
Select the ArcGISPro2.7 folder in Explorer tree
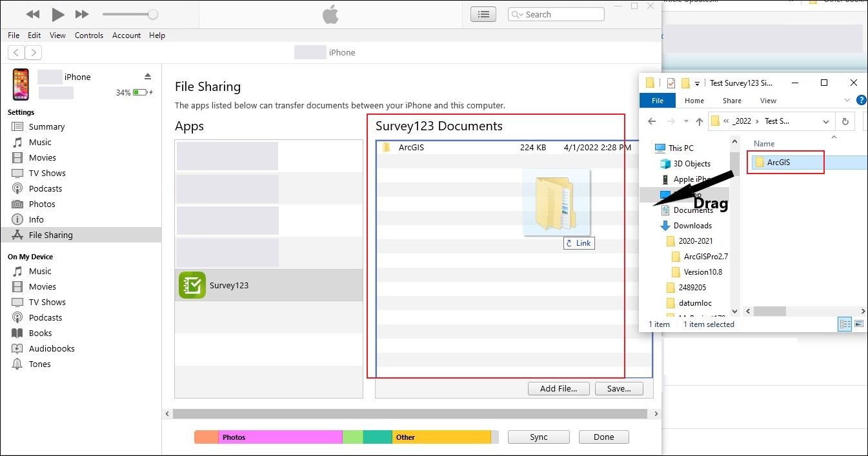coord(700,257)
